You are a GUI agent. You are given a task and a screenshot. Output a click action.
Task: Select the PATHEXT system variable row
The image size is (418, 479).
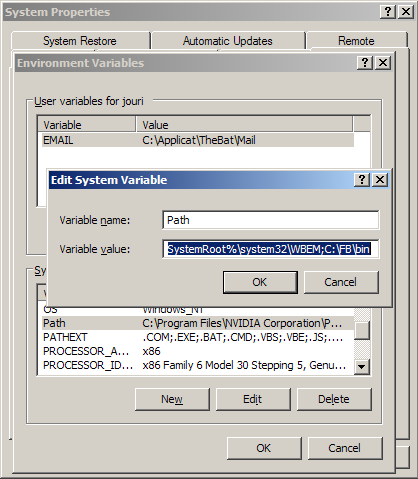click(195, 337)
